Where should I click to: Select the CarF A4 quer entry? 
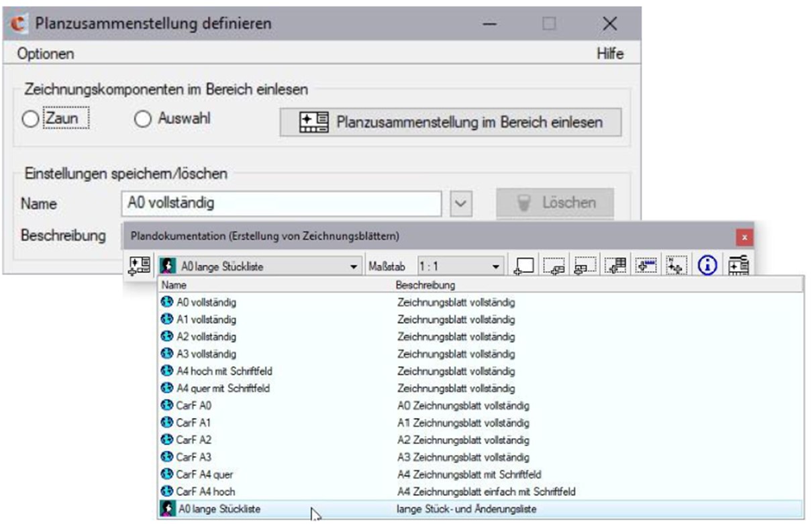pos(482,474)
